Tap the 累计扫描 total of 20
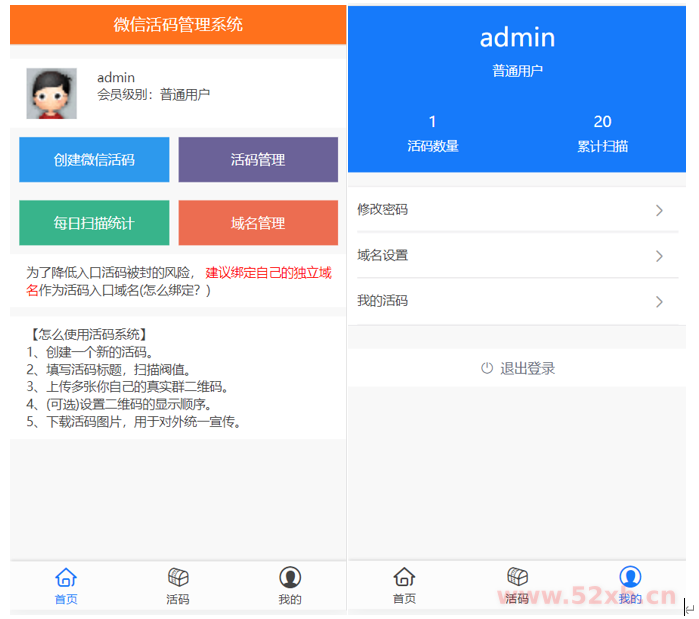 (x=602, y=134)
